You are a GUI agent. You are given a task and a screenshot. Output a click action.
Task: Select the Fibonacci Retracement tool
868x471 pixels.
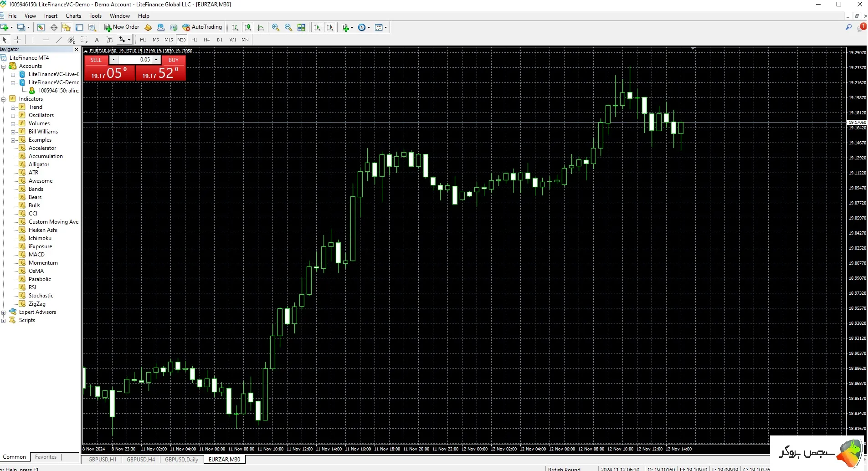[84, 40]
